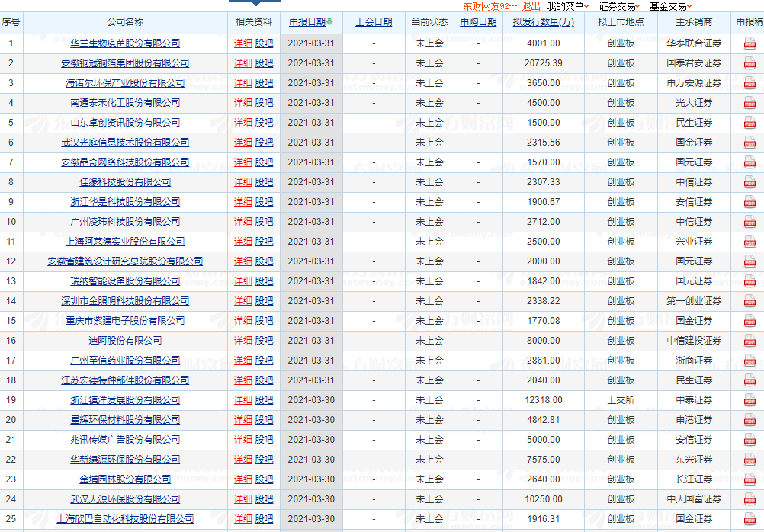The image size is (764, 532).
Task: Open the 东财网友92 user account link
Action: [x=490, y=6]
